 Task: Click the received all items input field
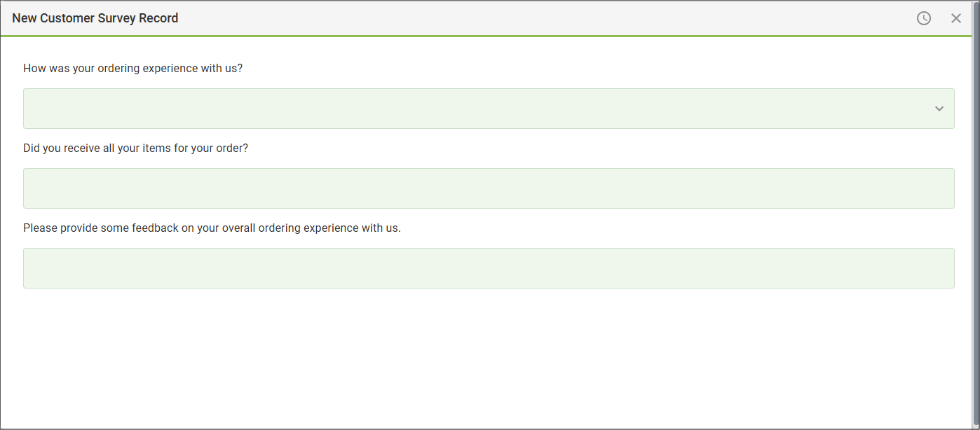[x=489, y=188]
